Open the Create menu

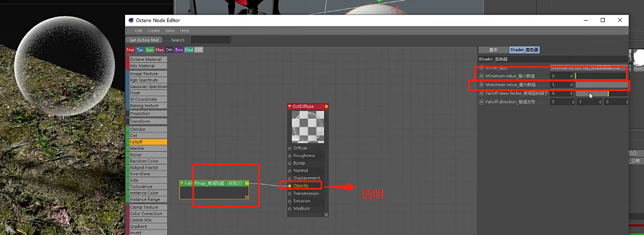(154, 31)
